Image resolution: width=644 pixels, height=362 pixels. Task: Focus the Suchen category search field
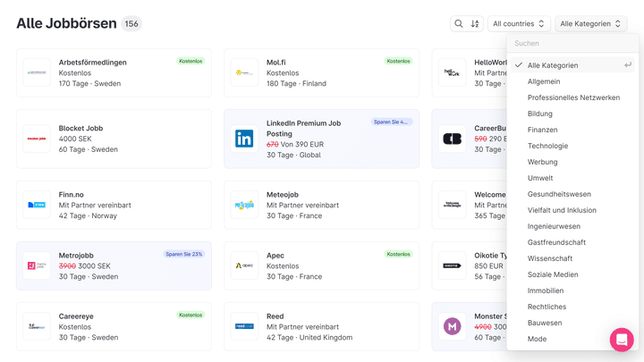(x=572, y=43)
